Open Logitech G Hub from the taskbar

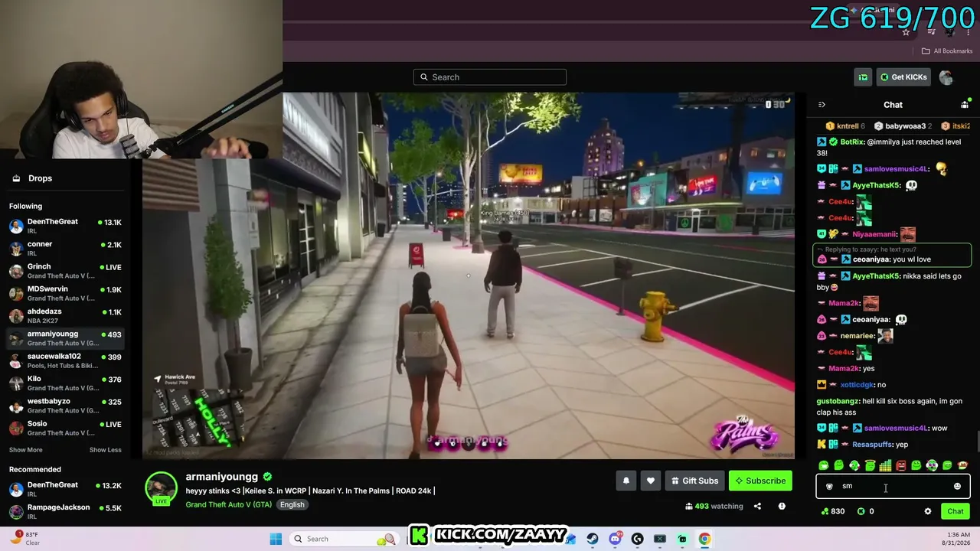coord(637,539)
